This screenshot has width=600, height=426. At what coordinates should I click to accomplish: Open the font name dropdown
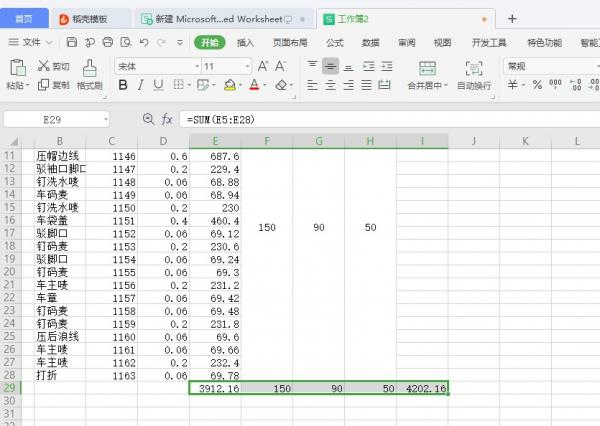point(197,66)
